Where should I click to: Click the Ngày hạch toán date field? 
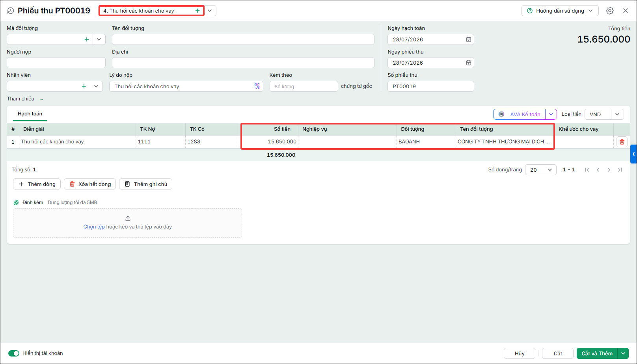point(430,39)
